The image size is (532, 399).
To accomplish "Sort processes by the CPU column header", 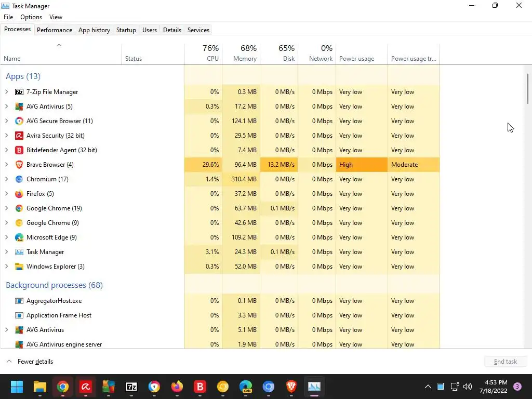I will point(203,54).
